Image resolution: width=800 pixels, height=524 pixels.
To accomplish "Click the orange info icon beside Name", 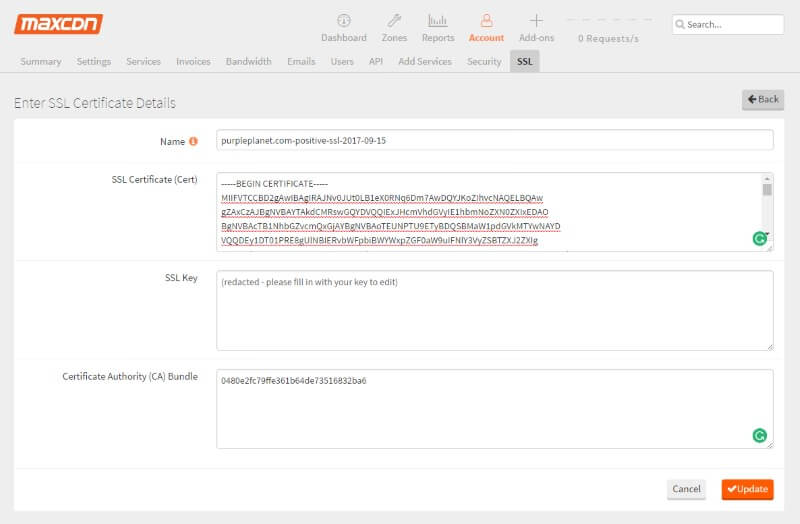I will point(193,141).
